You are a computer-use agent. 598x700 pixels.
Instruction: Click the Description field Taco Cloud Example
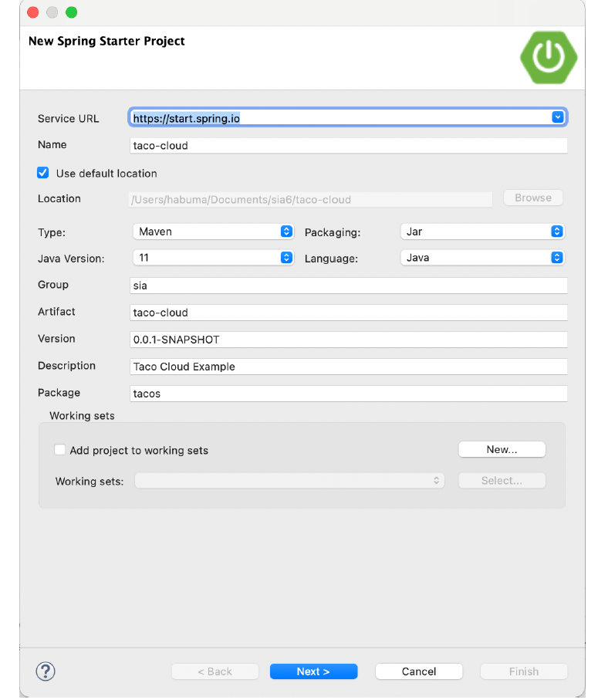point(347,366)
